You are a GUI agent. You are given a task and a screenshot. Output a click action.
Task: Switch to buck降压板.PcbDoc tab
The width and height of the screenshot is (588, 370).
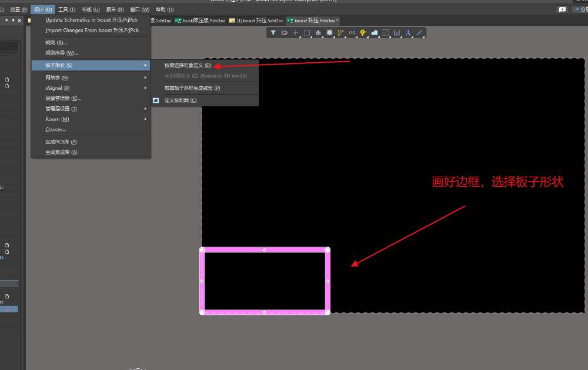click(201, 21)
